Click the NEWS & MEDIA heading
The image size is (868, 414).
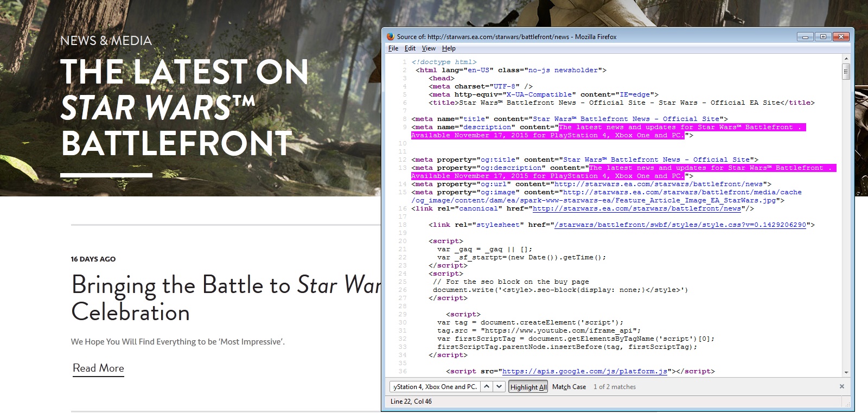pos(106,41)
